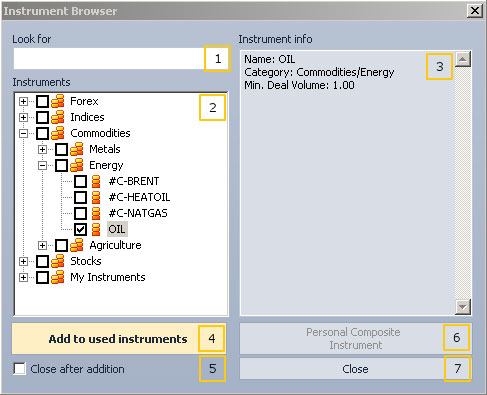Enable Close after addition checkbox
This screenshot has width=487, height=395.
click(x=19, y=369)
